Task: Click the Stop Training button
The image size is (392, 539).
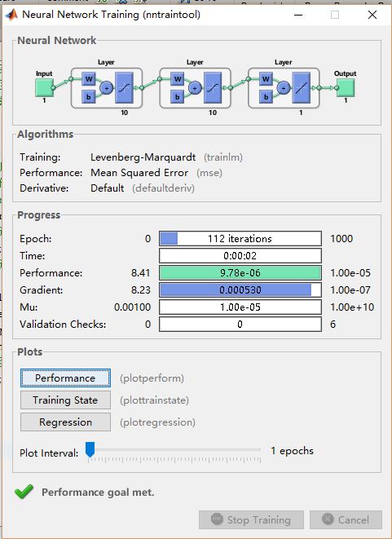Action: (x=251, y=519)
